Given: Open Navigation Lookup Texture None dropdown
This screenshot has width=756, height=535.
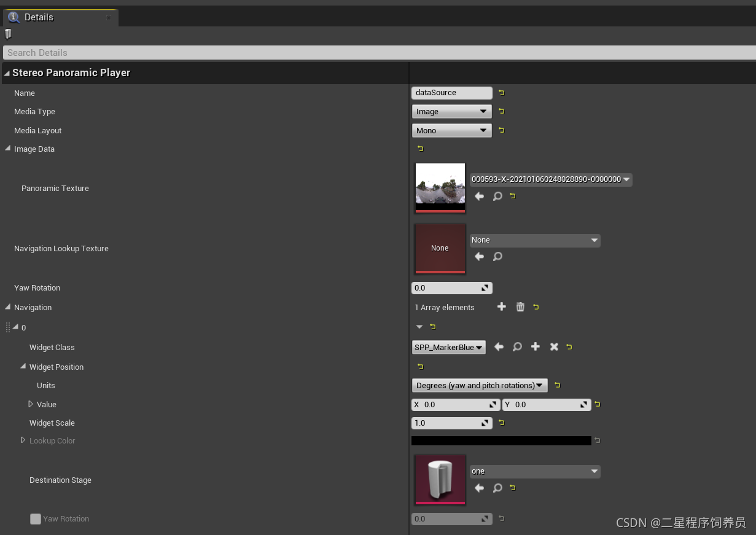Looking at the screenshot, I should click(x=535, y=240).
